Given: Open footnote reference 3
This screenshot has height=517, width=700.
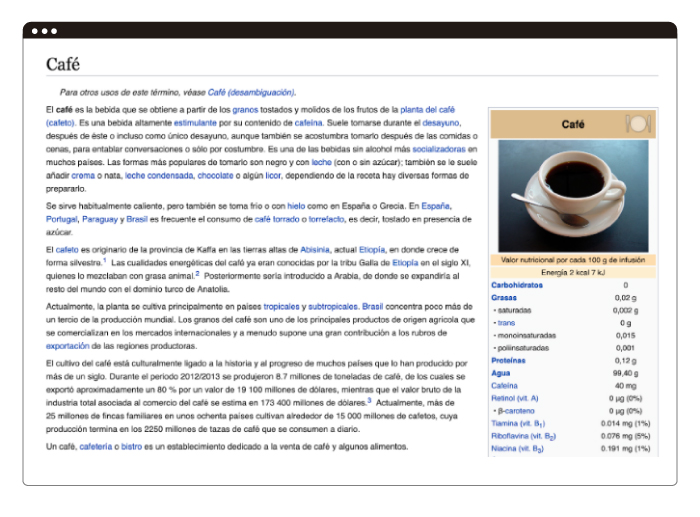Looking at the screenshot, I should 369,400.
